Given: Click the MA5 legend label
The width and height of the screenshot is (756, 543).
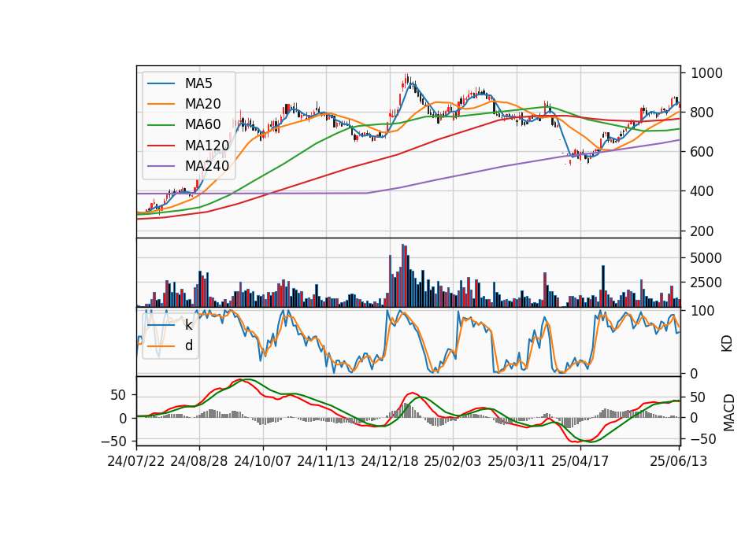Looking at the screenshot, I should 198,83.
